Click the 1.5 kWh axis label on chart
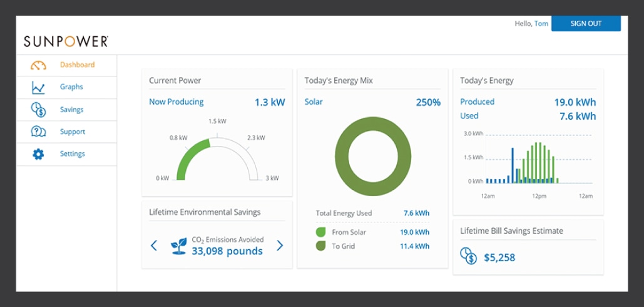The width and height of the screenshot is (644, 307). point(474,157)
